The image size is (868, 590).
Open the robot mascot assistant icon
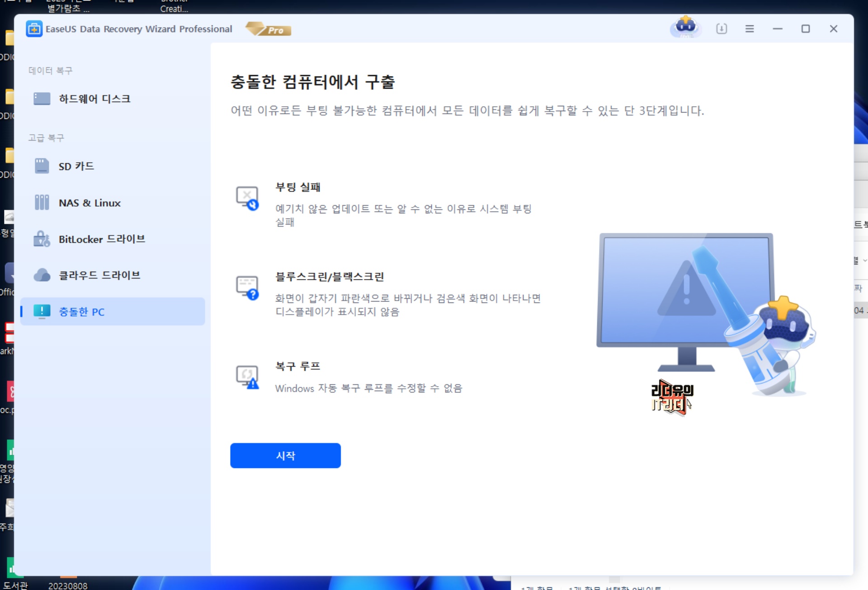pos(685,27)
